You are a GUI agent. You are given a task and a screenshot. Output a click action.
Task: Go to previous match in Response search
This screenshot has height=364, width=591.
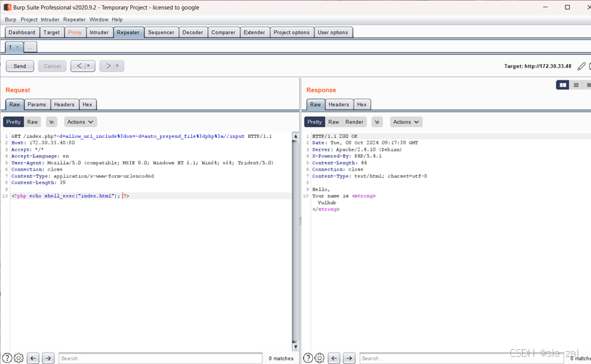click(x=334, y=358)
